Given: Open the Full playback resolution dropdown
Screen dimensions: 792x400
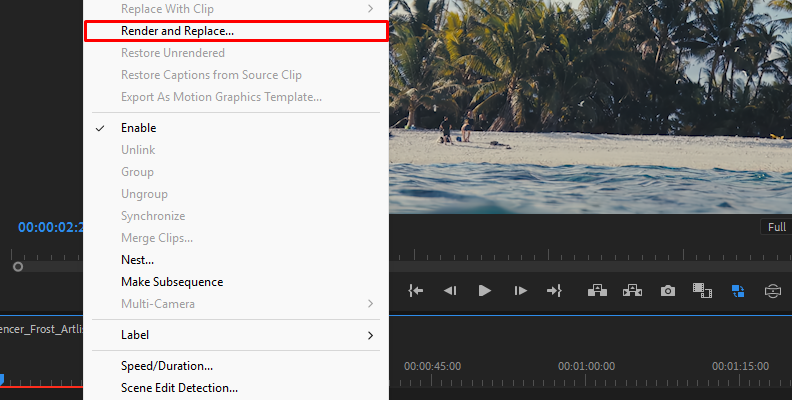Looking at the screenshot, I should pos(776,227).
